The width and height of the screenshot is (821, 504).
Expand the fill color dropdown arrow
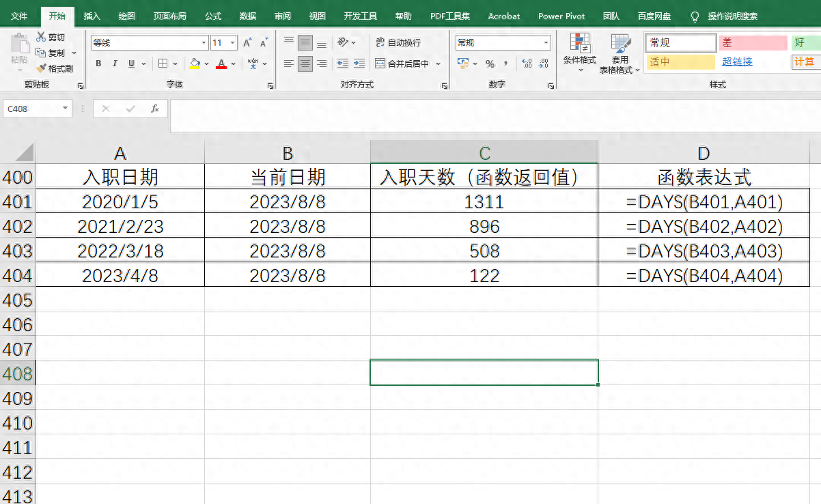(x=207, y=64)
